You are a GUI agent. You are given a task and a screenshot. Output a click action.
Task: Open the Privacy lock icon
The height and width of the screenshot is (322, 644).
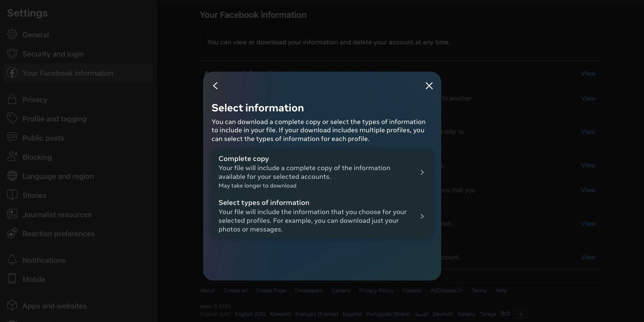pos(12,100)
